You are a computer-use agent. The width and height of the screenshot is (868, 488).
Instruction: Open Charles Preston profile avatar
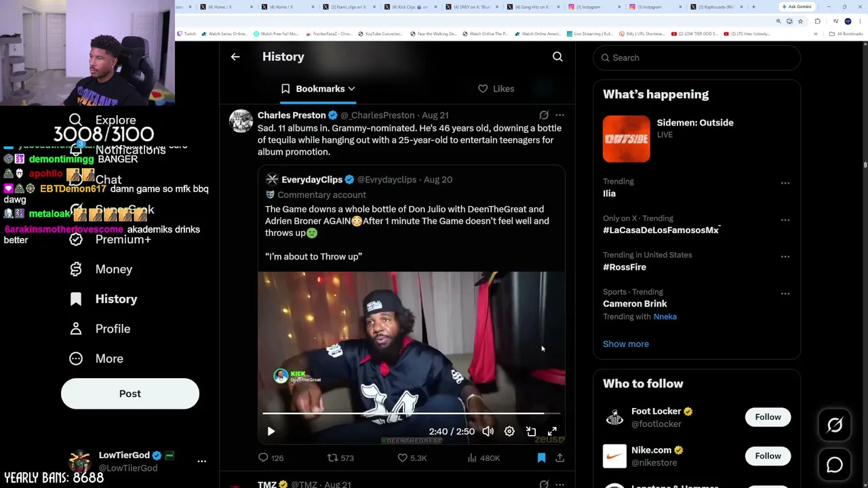[x=241, y=121]
